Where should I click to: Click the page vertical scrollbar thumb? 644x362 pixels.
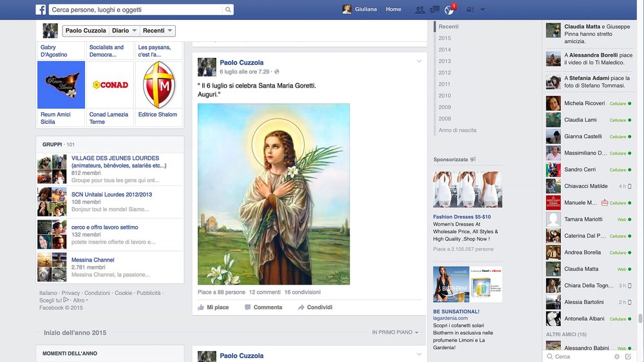pyautogui.click(x=640, y=318)
